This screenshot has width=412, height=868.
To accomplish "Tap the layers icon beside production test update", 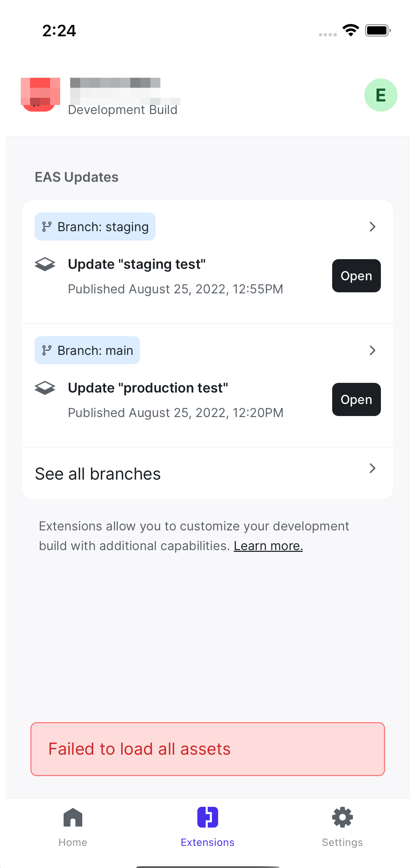I will pos(45,388).
